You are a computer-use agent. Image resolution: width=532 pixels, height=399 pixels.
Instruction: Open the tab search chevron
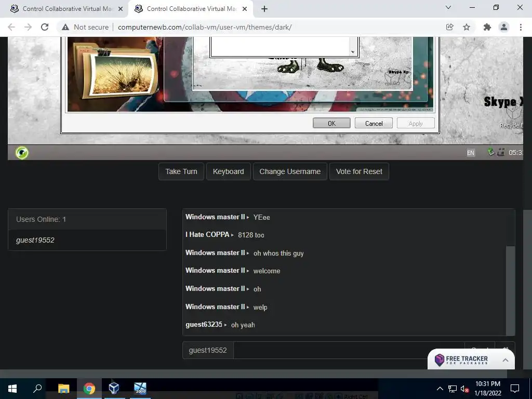448,7
